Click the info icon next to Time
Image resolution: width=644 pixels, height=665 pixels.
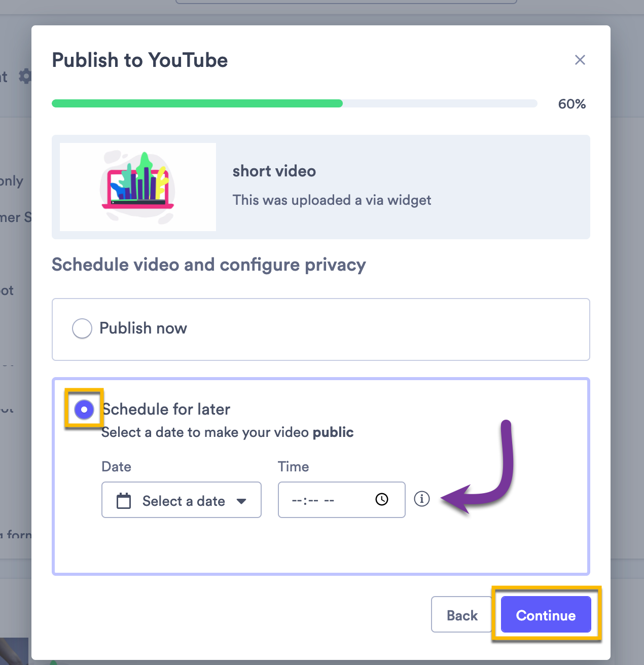tap(422, 499)
